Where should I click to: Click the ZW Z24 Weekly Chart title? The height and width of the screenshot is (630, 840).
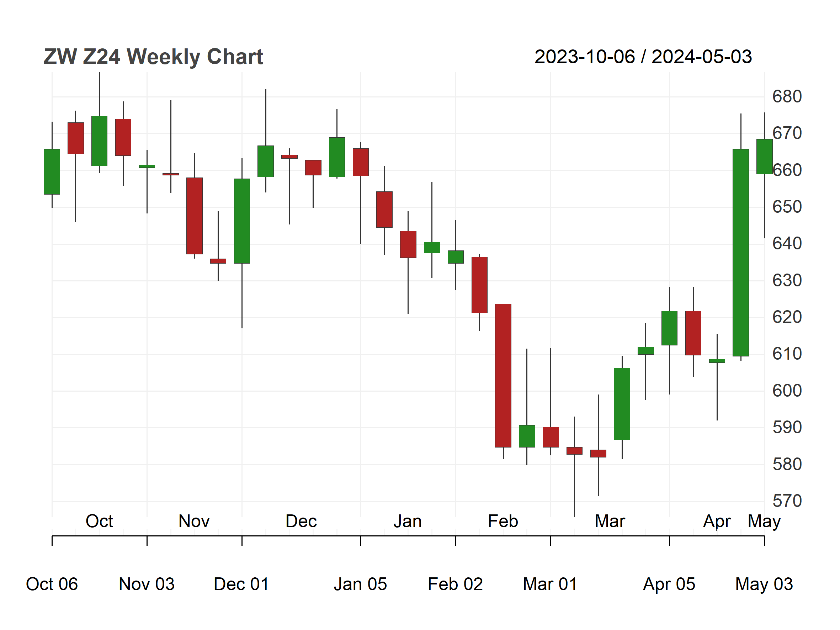pos(153,57)
